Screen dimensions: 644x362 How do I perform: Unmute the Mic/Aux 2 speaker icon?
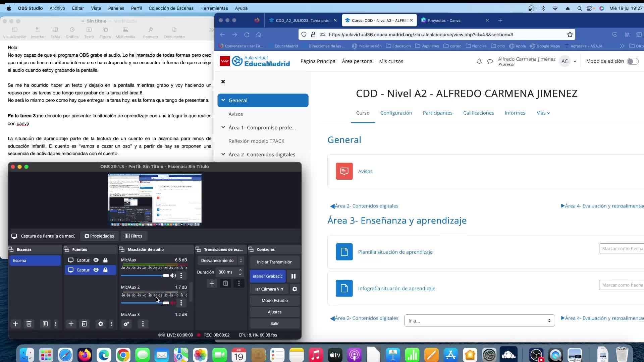pyautogui.click(x=173, y=303)
